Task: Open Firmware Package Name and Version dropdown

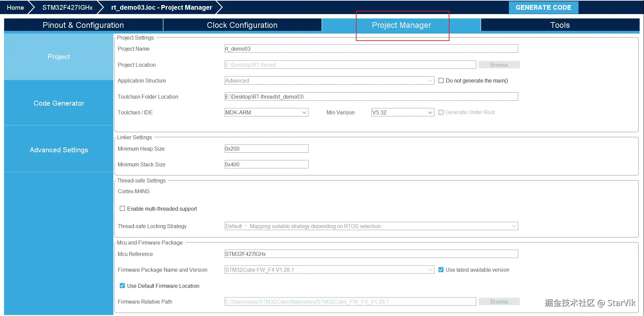Action: (329, 270)
